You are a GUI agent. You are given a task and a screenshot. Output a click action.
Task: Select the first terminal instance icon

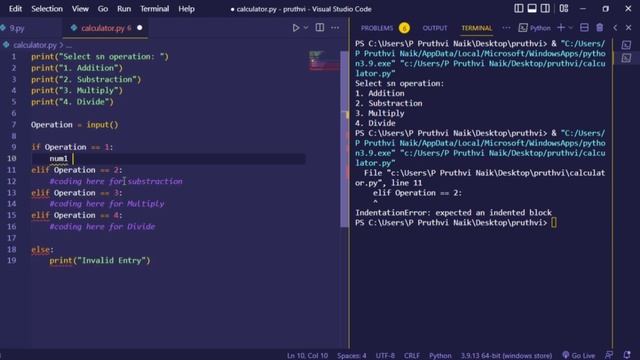(626, 45)
